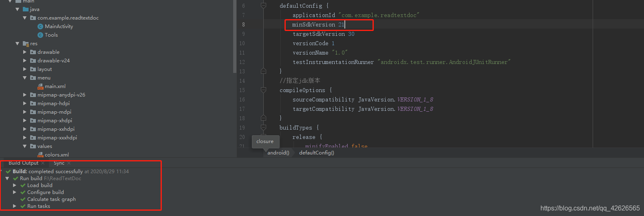Click the "release {" line in buildTypes
Viewport: 644px width, 216px height.
(x=307, y=137)
